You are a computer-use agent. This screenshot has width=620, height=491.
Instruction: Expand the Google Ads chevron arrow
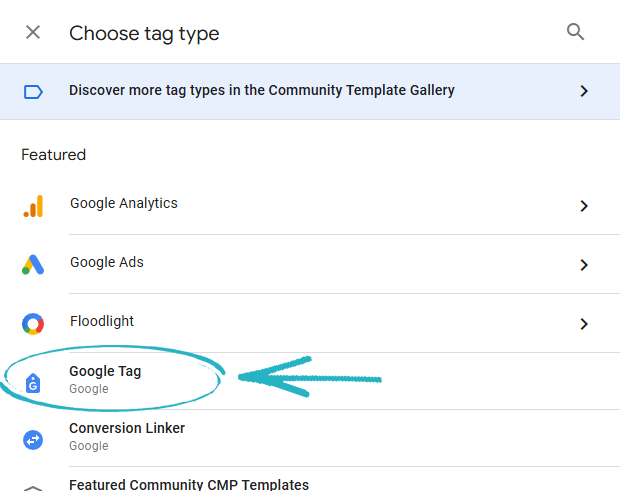[x=584, y=265]
